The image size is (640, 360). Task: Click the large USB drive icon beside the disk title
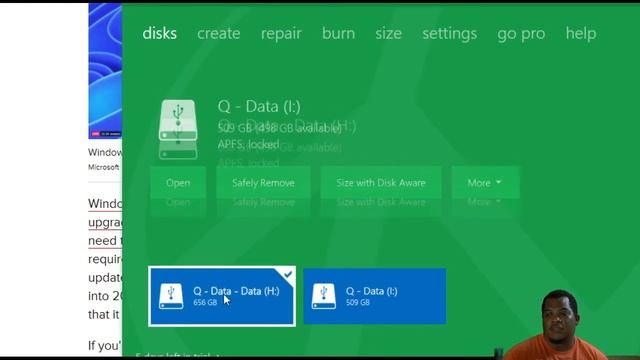click(x=178, y=120)
